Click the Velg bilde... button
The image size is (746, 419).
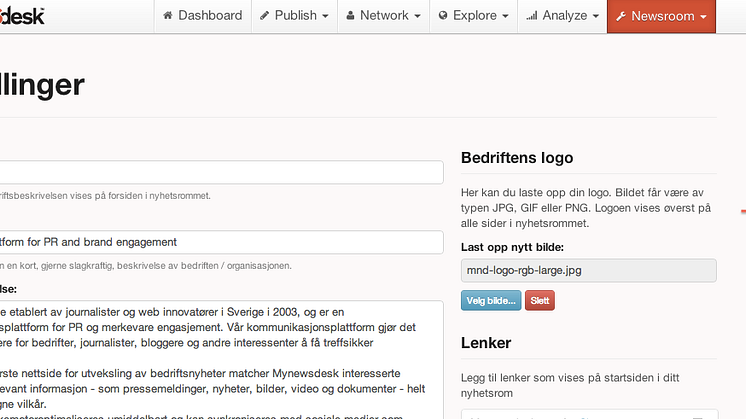click(491, 301)
